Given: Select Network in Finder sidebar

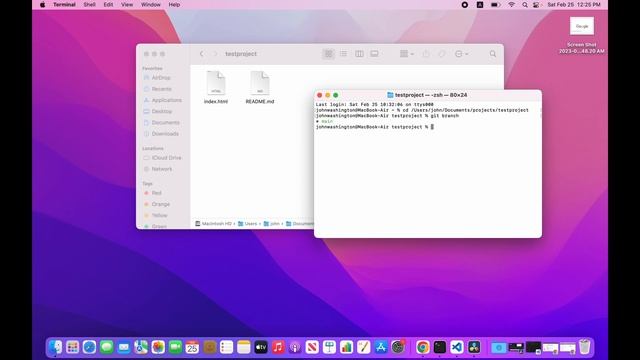Looking at the screenshot, I should point(162,169).
